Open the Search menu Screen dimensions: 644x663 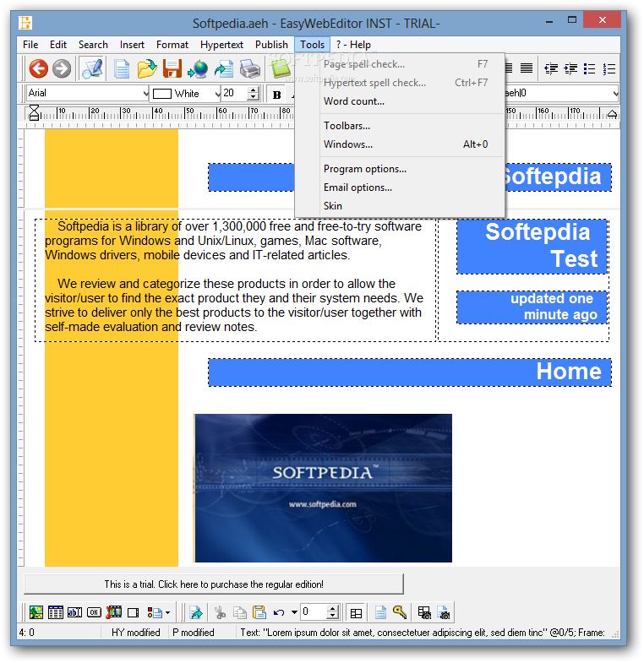point(93,45)
